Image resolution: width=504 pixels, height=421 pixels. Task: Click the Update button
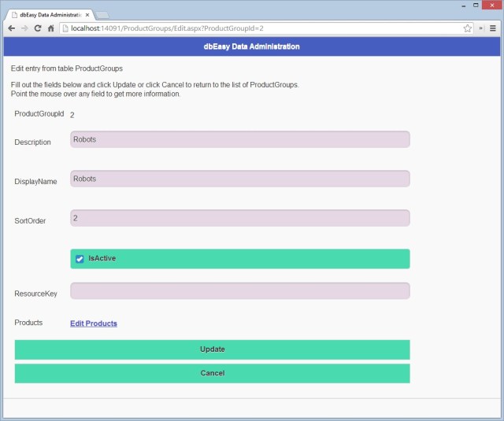[212, 349]
